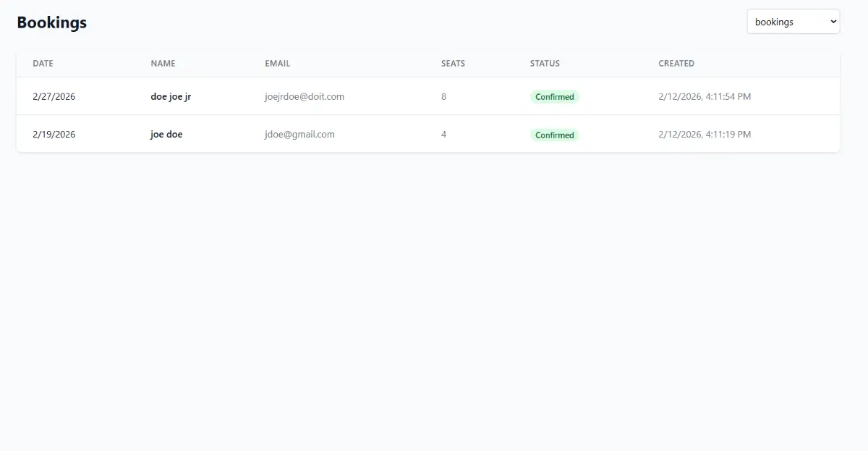The image size is (868, 451).
Task: Click the name doe joe jr
Action: [171, 96]
